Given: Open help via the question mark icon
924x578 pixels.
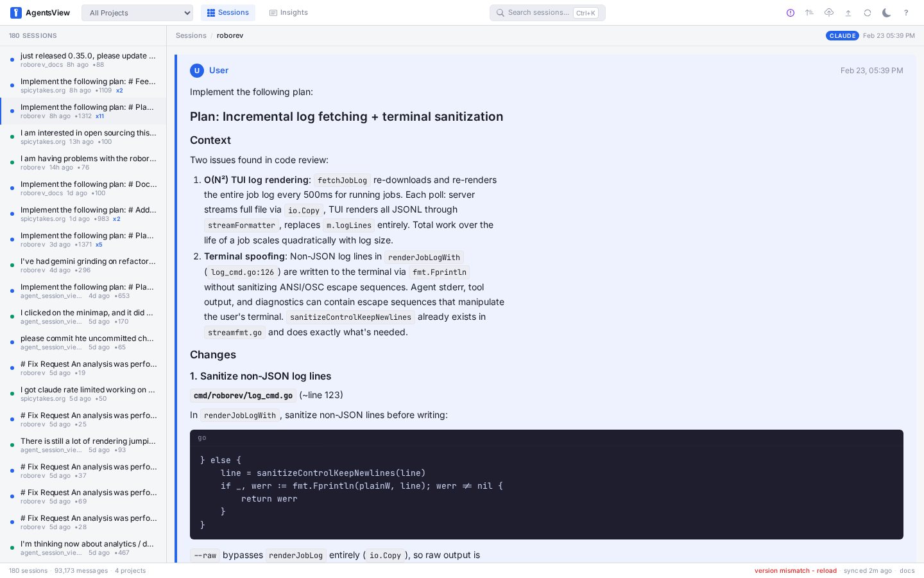Looking at the screenshot, I should [x=905, y=12].
